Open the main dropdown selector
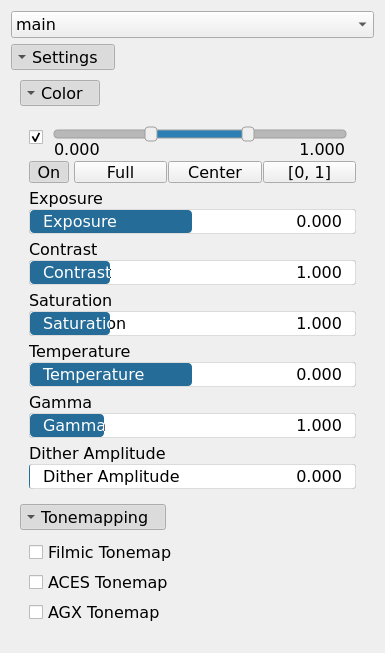 coord(192,25)
